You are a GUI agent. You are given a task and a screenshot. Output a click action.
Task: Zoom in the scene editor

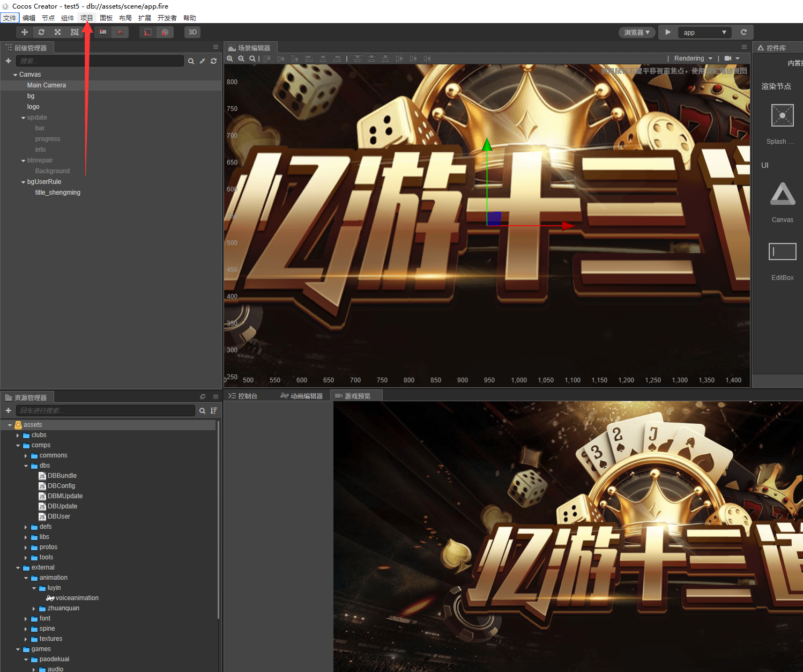[230, 58]
